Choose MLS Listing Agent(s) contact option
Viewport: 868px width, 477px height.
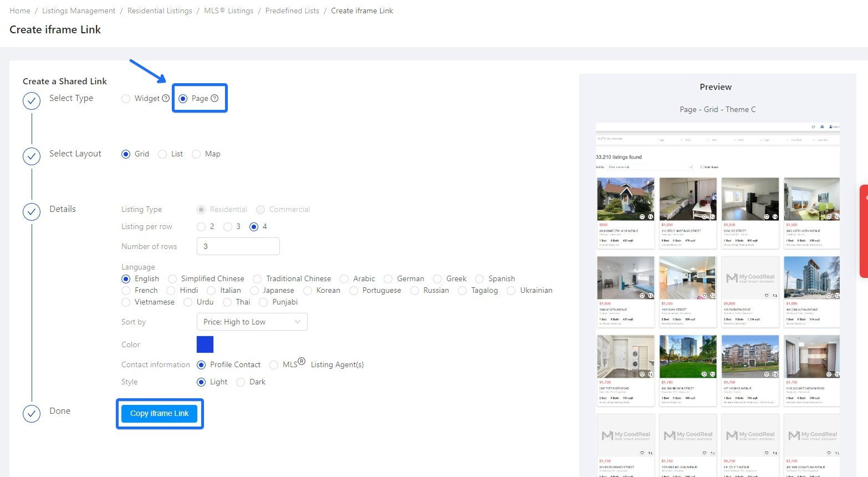pos(274,365)
